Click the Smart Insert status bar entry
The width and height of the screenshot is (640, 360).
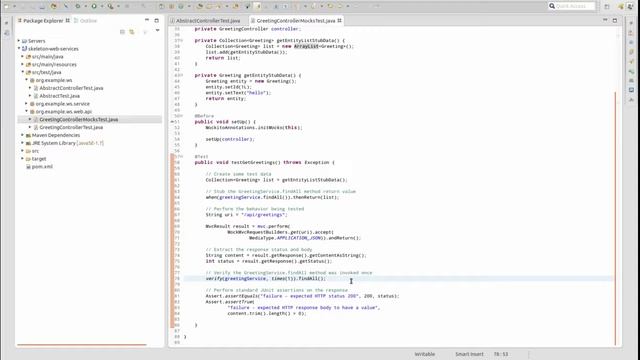pos(469,354)
